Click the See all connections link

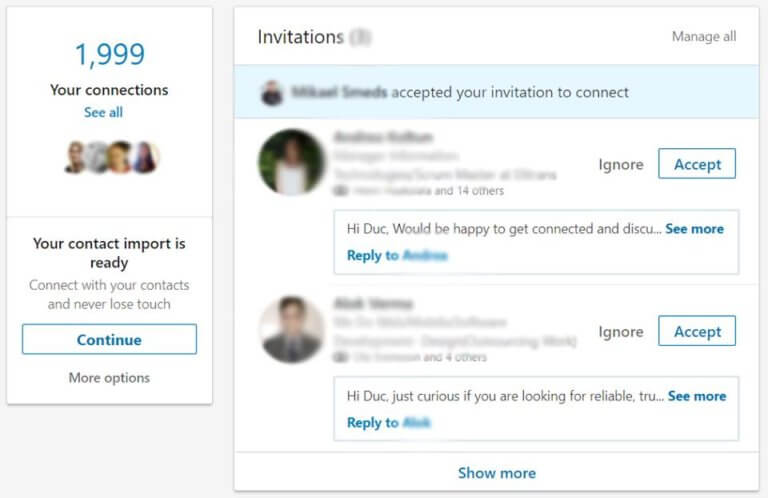pyautogui.click(x=103, y=112)
